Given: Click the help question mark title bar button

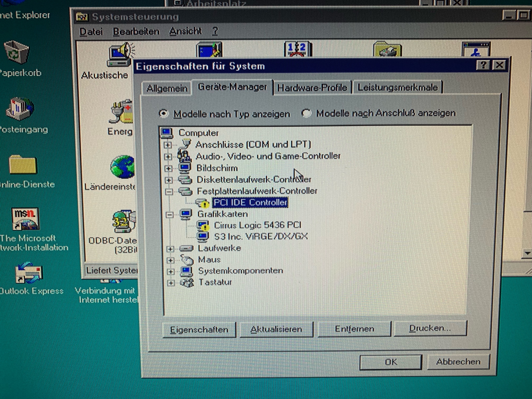Looking at the screenshot, I should coord(483,65).
